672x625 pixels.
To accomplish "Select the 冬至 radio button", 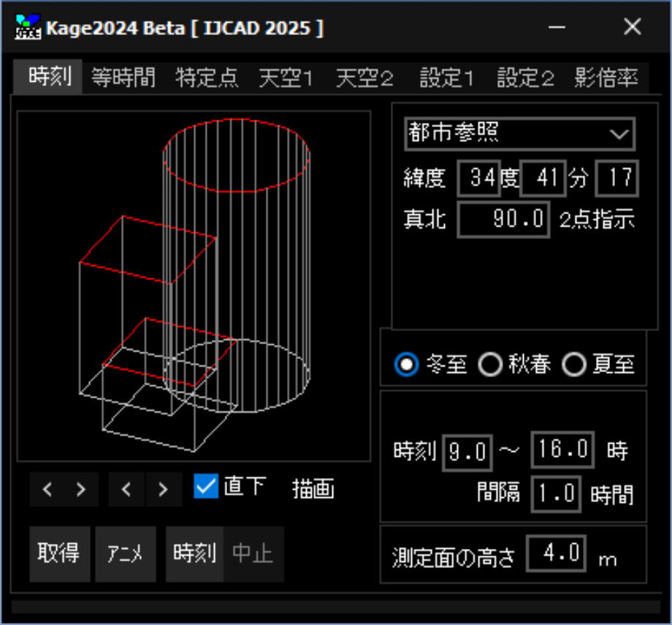I will point(406,364).
